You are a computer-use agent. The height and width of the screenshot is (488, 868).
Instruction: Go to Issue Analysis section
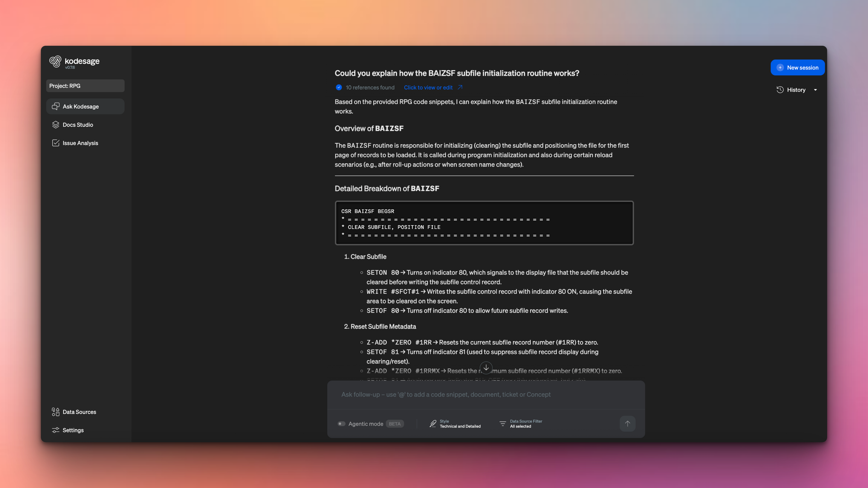coord(80,143)
